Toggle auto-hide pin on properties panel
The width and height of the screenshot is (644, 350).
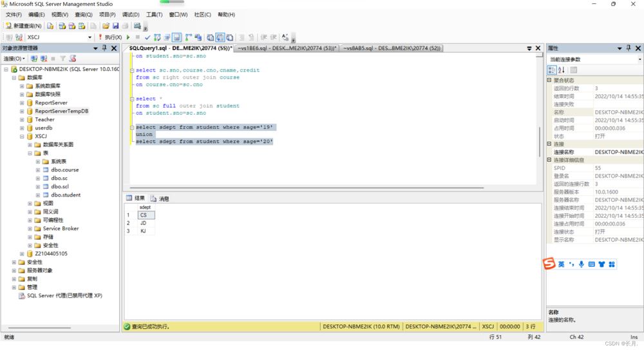(629, 48)
